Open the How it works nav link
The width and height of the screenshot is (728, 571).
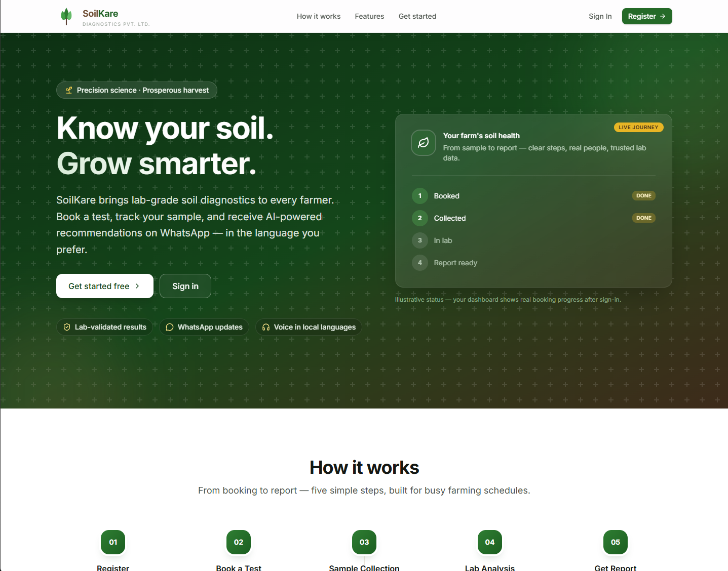tap(319, 16)
